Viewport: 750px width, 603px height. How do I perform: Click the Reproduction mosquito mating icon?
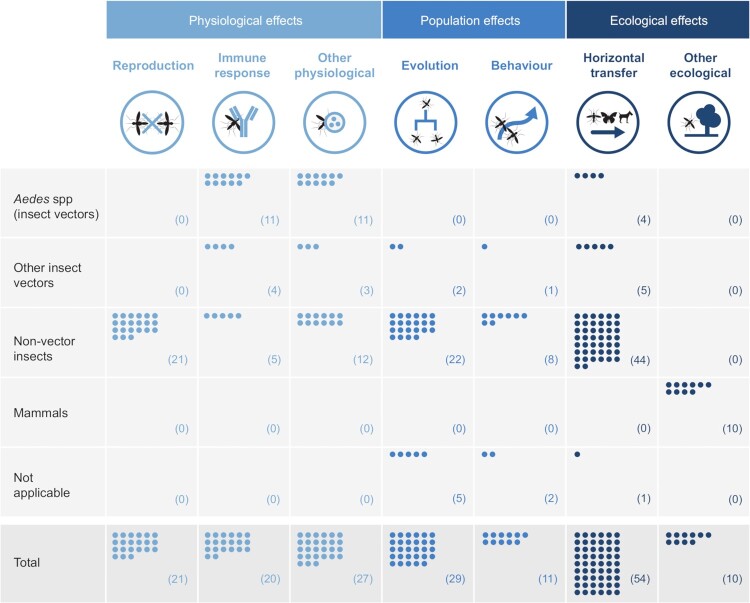(x=152, y=122)
